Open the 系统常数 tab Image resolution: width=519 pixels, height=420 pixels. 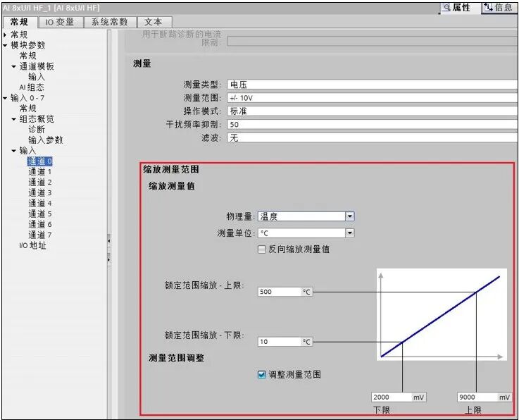[x=110, y=22]
